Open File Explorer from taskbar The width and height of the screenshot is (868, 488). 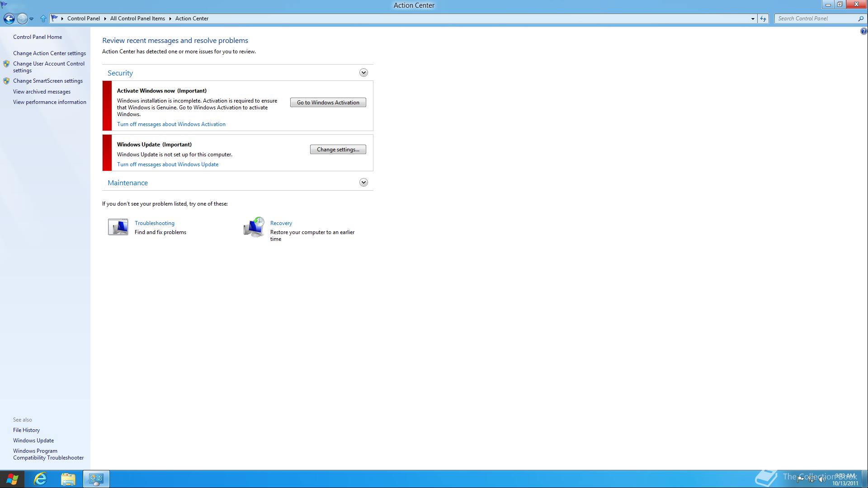pyautogui.click(x=68, y=479)
